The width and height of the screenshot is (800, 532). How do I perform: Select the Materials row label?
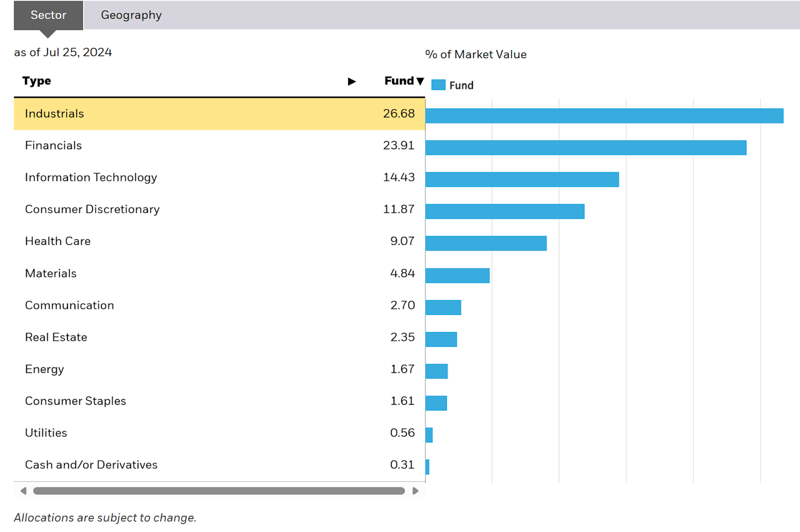pos(51,273)
